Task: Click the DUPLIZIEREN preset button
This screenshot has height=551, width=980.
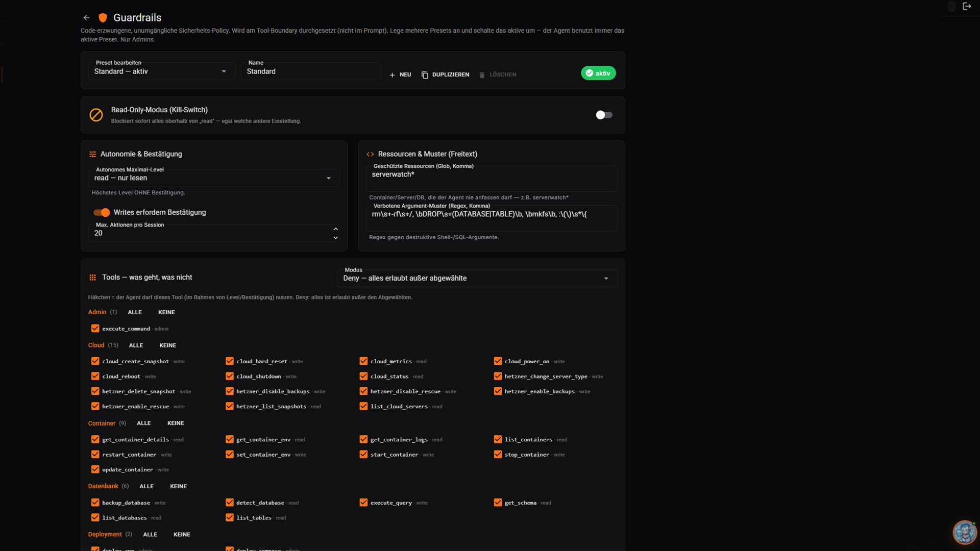Action: coord(446,74)
